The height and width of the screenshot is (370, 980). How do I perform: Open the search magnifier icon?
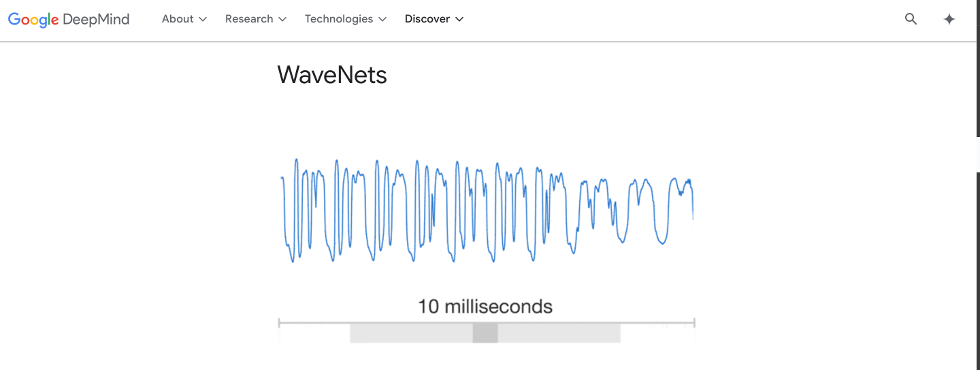click(x=911, y=19)
